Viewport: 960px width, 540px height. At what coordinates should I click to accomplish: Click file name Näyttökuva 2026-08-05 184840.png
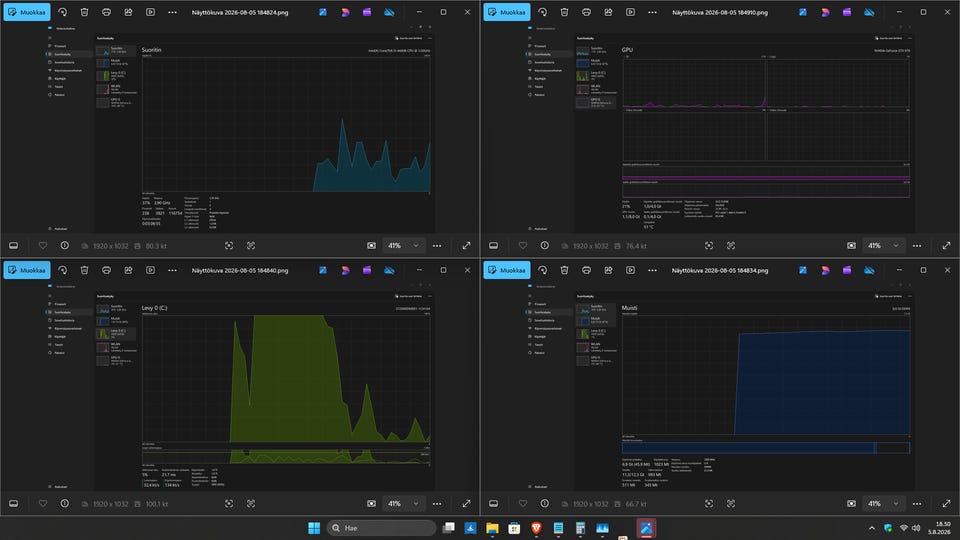point(240,270)
